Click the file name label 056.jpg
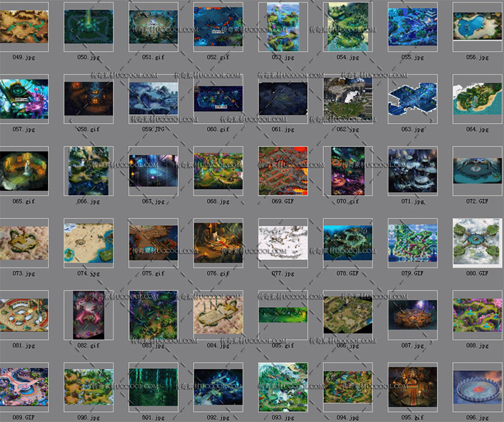Viewport: 504px width, 422px height. pos(477,57)
